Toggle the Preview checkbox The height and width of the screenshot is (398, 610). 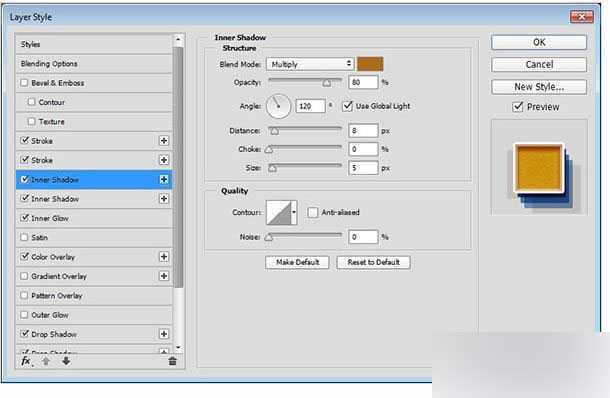coord(517,107)
